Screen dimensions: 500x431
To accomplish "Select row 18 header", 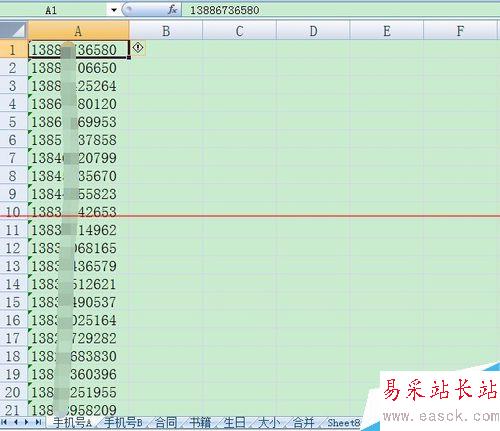I will point(13,356).
